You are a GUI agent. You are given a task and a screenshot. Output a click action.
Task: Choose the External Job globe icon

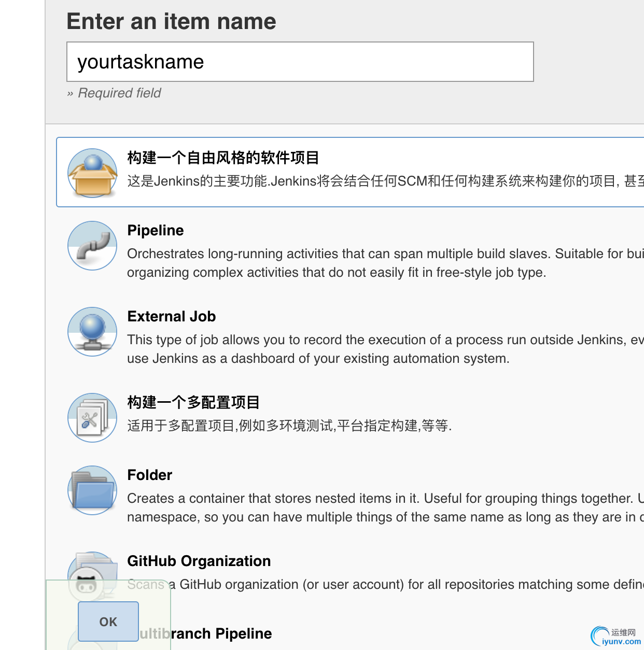click(92, 332)
